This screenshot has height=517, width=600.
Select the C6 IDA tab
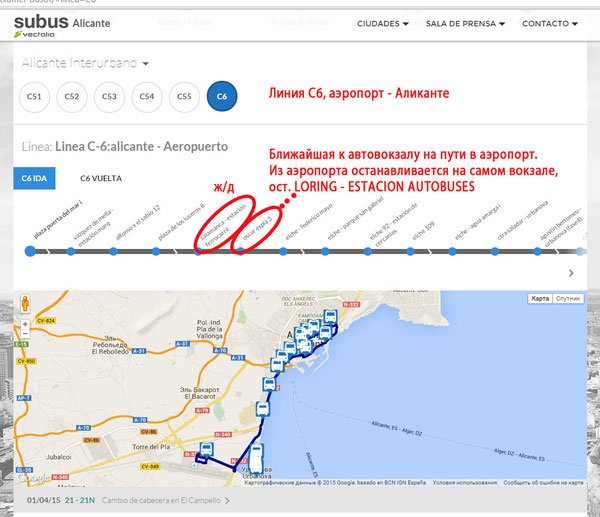coord(36,177)
